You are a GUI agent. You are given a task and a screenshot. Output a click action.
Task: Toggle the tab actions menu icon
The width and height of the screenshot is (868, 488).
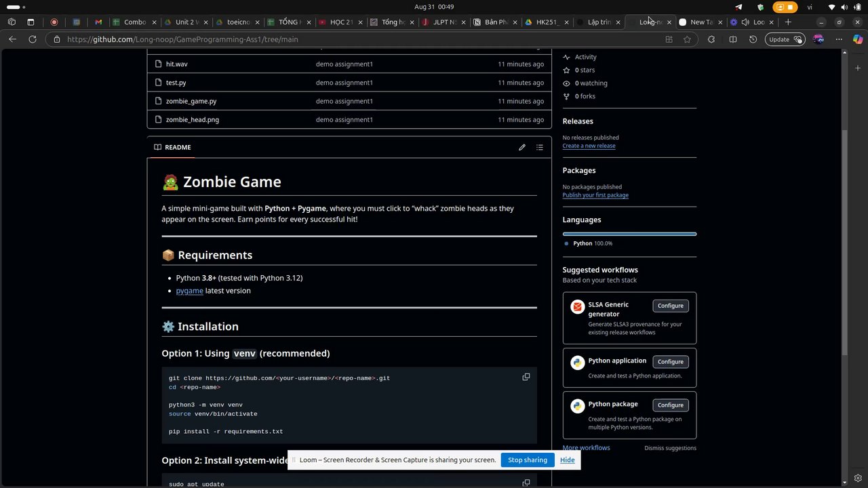31,22
